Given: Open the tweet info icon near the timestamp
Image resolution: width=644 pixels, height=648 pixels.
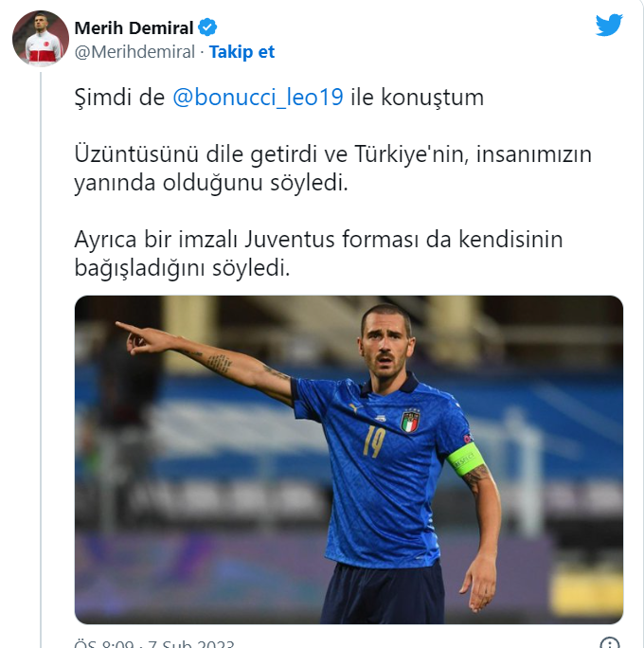Looking at the screenshot, I should coord(610,643).
